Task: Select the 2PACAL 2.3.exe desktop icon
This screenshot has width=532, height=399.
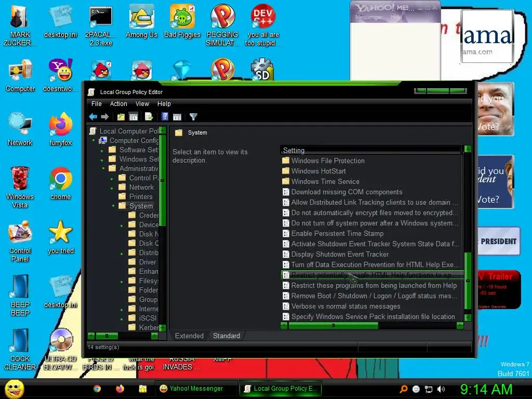Action: pos(101,26)
